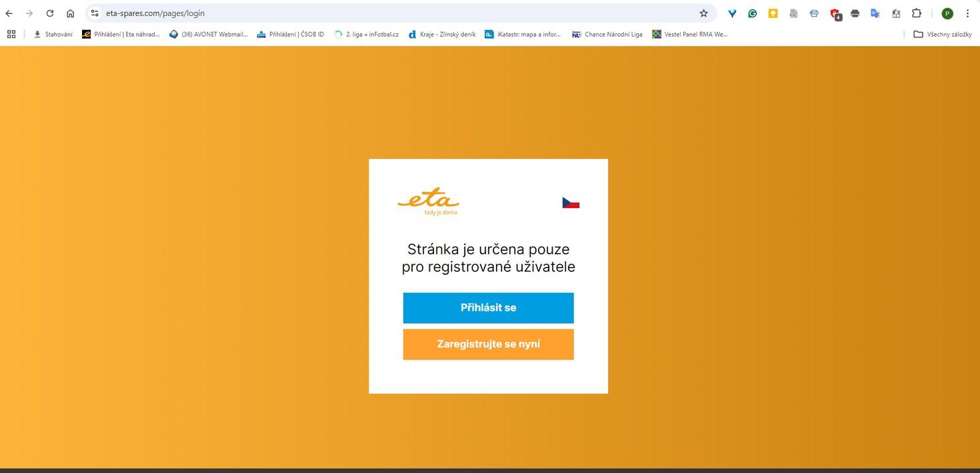Click the browser forward arrow
Screen dimensions: 980x473
coord(29,13)
